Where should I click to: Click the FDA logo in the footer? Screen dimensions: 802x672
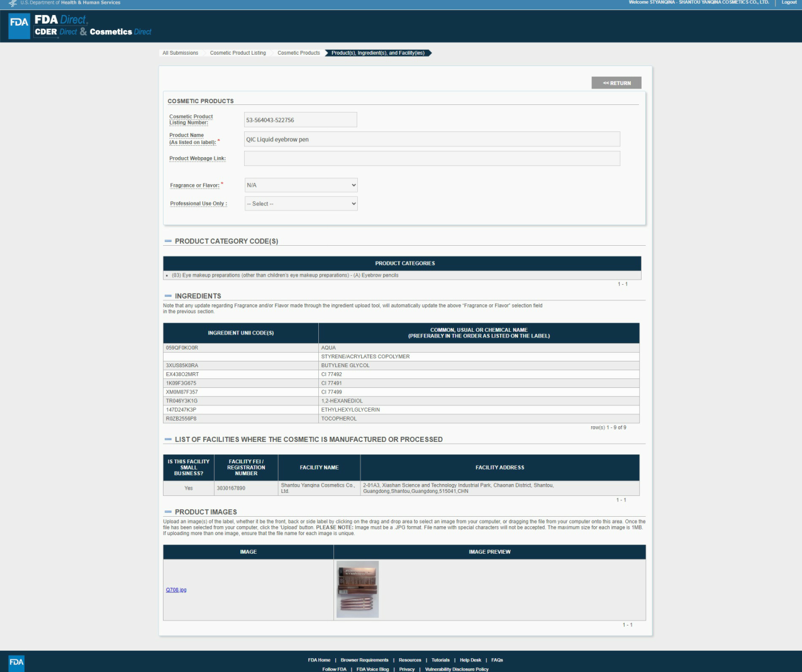(16, 662)
